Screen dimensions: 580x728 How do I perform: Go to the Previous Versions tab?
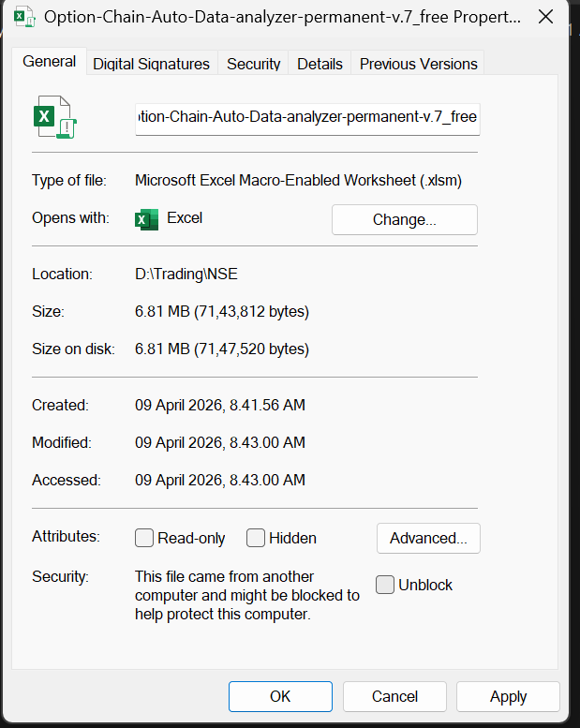pos(418,64)
